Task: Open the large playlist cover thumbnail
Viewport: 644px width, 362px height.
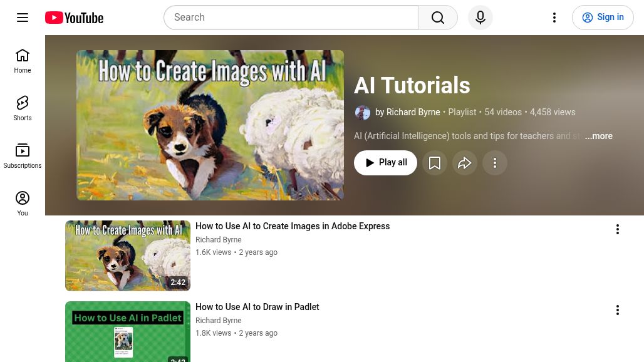Action: (x=210, y=125)
